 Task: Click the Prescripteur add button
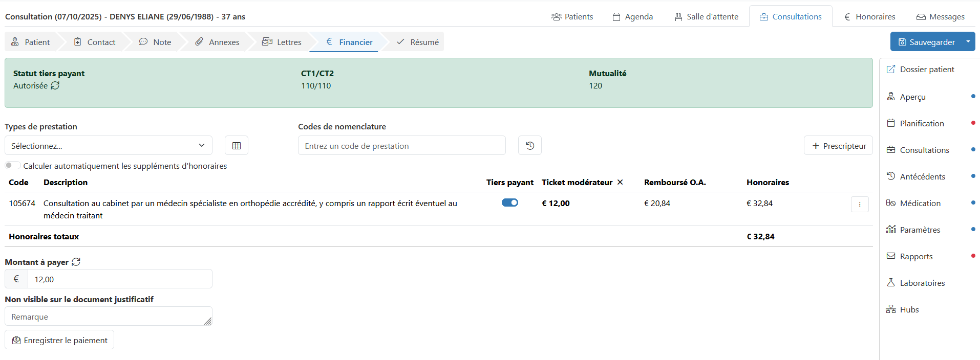(x=839, y=146)
